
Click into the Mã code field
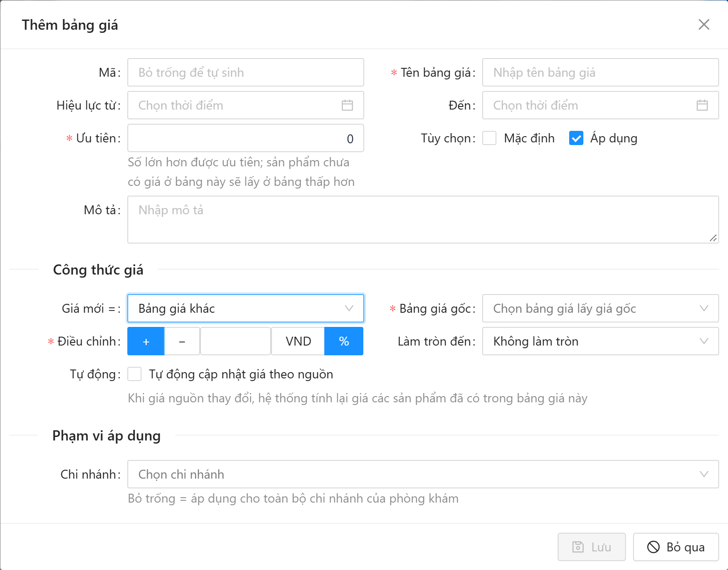[246, 72]
